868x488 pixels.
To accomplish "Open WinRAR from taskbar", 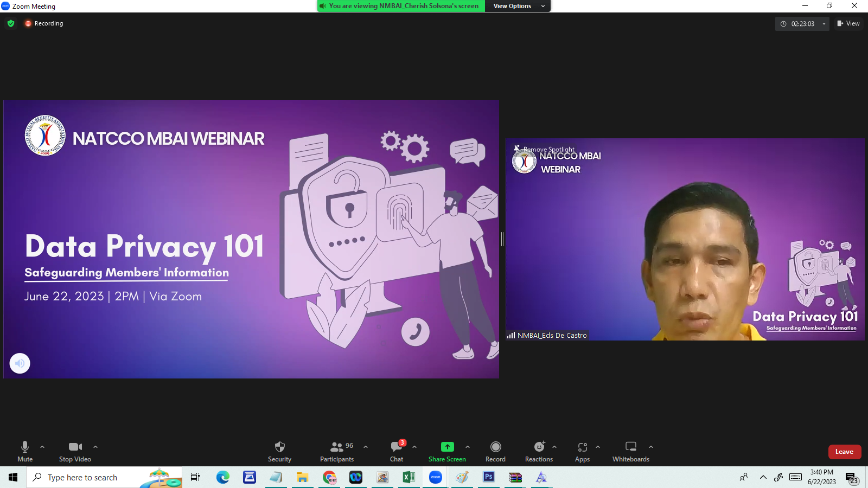I will [515, 477].
